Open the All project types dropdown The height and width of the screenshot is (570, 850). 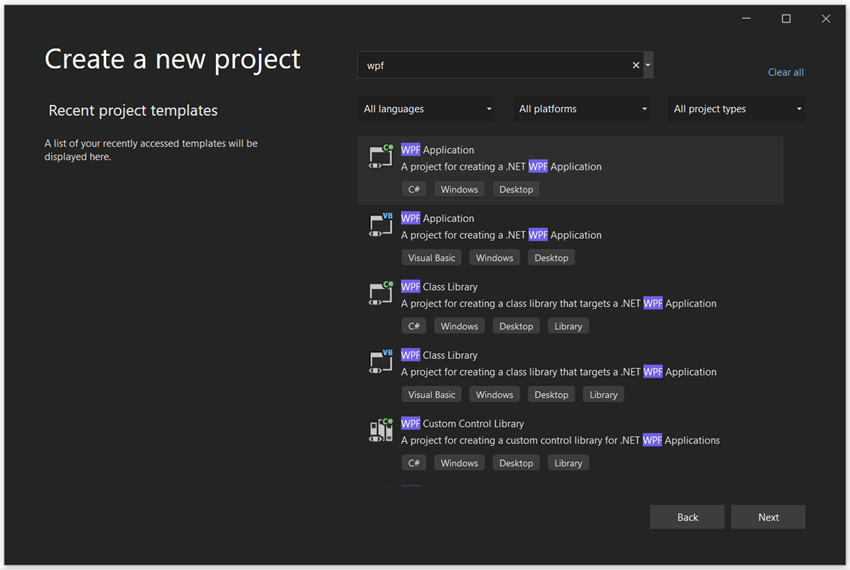point(736,109)
